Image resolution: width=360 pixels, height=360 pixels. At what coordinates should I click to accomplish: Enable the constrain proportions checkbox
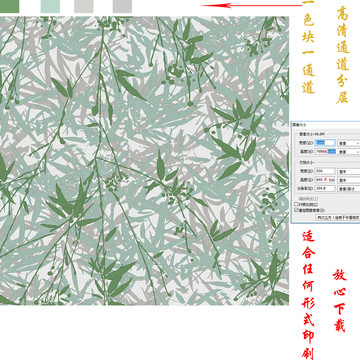[296, 204]
